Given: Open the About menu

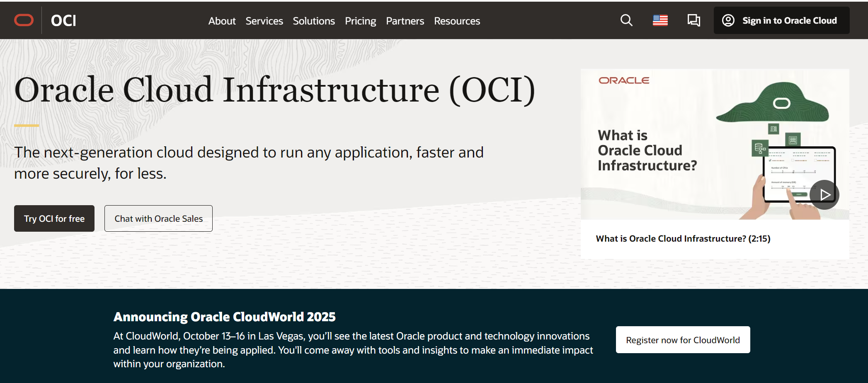Looking at the screenshot, I should click(222, 21).
